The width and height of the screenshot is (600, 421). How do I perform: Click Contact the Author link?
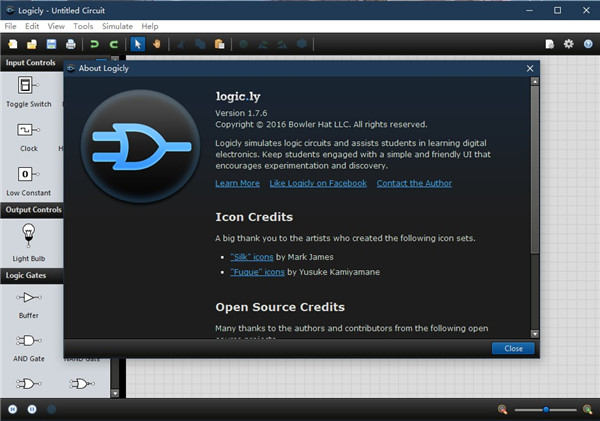[x=414, y=183]
